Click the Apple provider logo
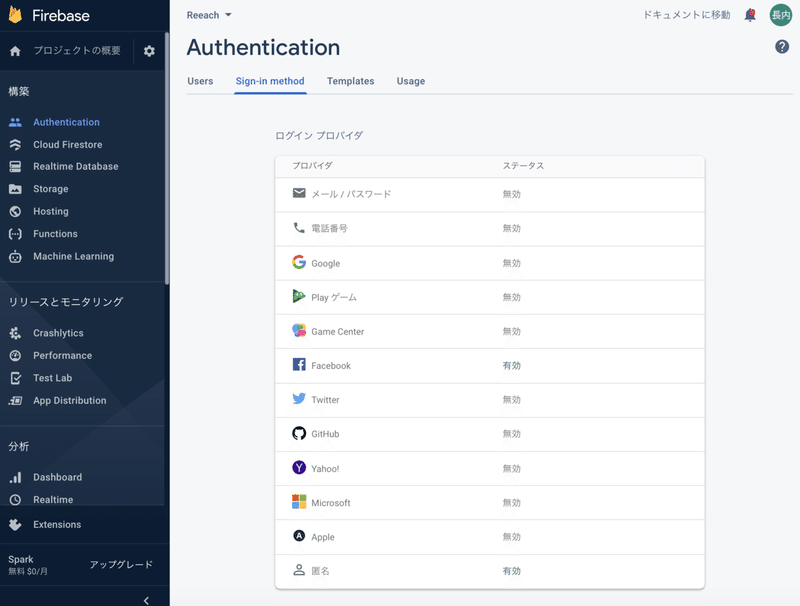800x606 pixels. pyautogui.click(x=299, y=536)
